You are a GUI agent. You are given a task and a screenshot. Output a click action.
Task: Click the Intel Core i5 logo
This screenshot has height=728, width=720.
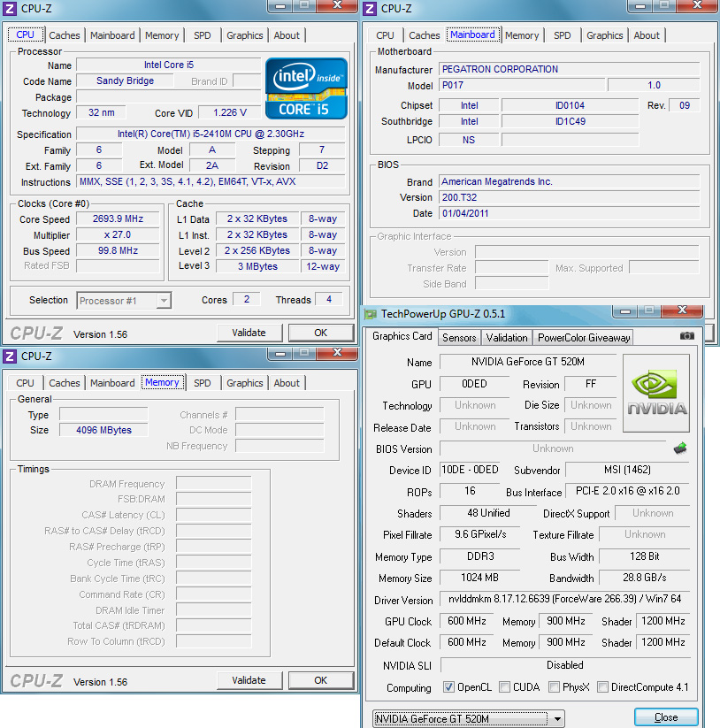[x=305, y=88]
